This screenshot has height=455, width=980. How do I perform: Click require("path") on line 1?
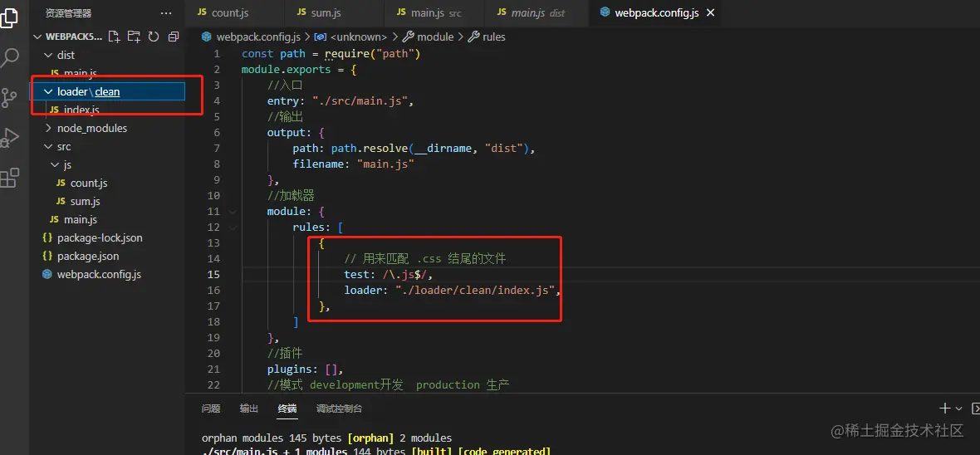point(373,54)
